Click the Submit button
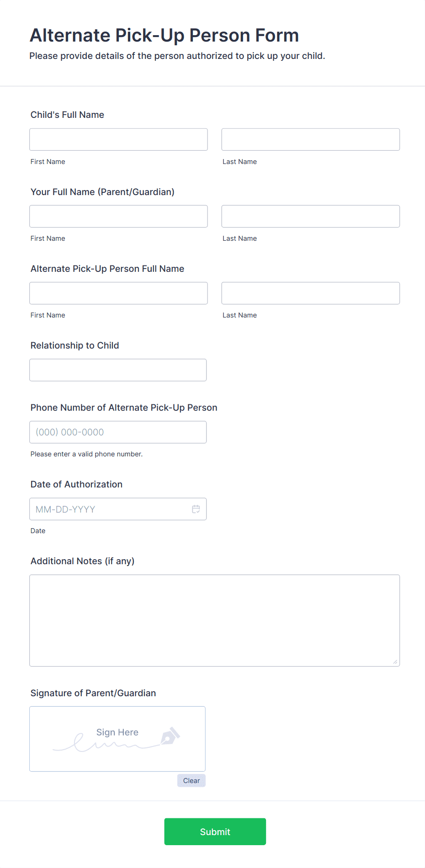Screen dimensions: 425x868 coord(215,831)
